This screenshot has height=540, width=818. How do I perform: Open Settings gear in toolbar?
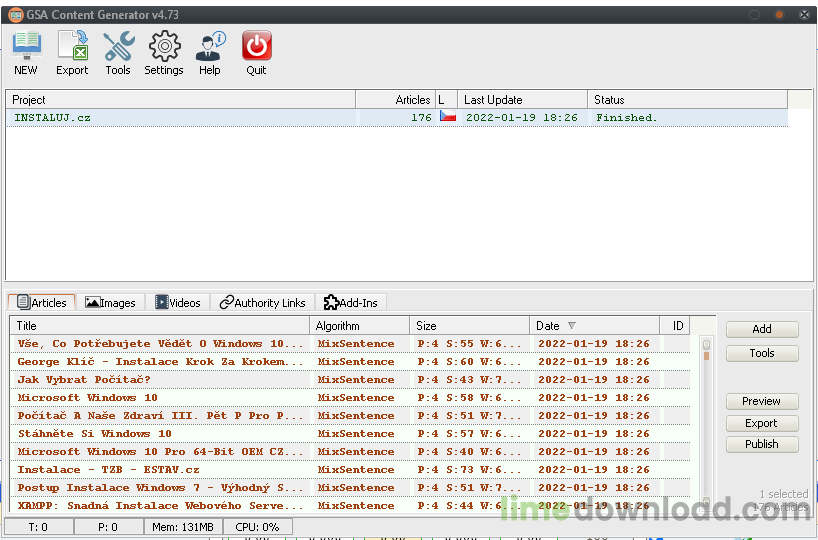[x=164, y=46]
